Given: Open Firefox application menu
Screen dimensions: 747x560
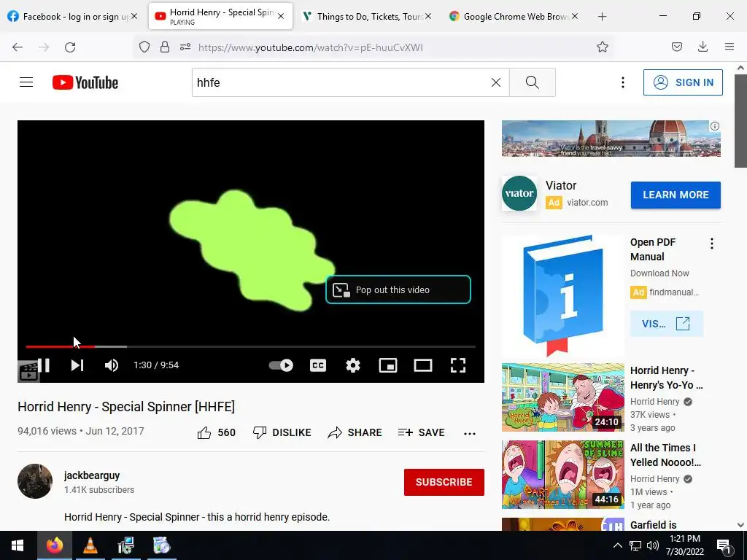Looking at the screenshot, I should (729, 47).
